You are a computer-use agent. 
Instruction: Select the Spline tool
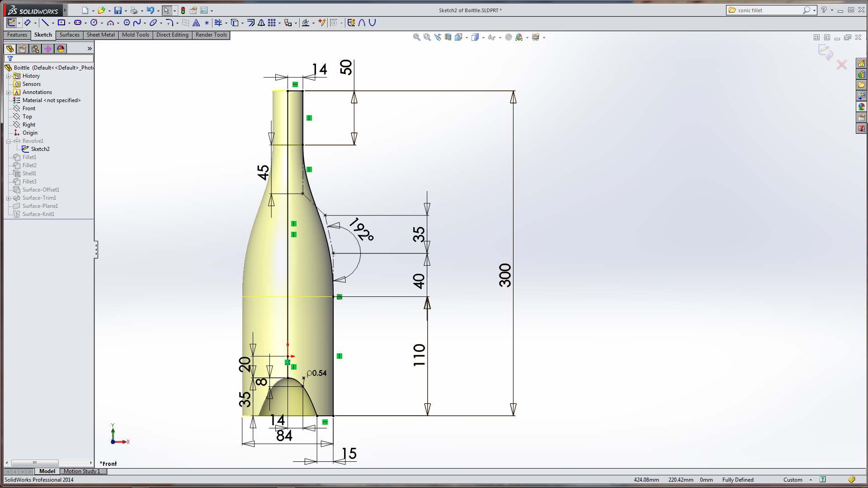pos(137,23)
